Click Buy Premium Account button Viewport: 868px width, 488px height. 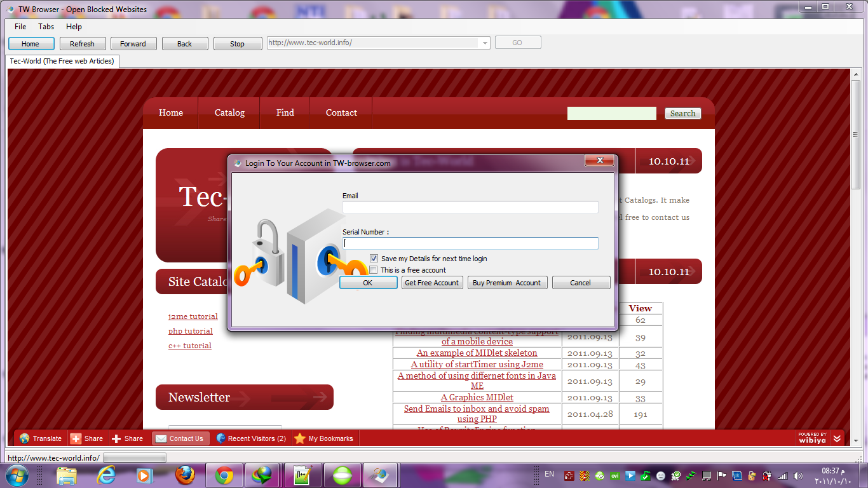click(x=506, y=283)
